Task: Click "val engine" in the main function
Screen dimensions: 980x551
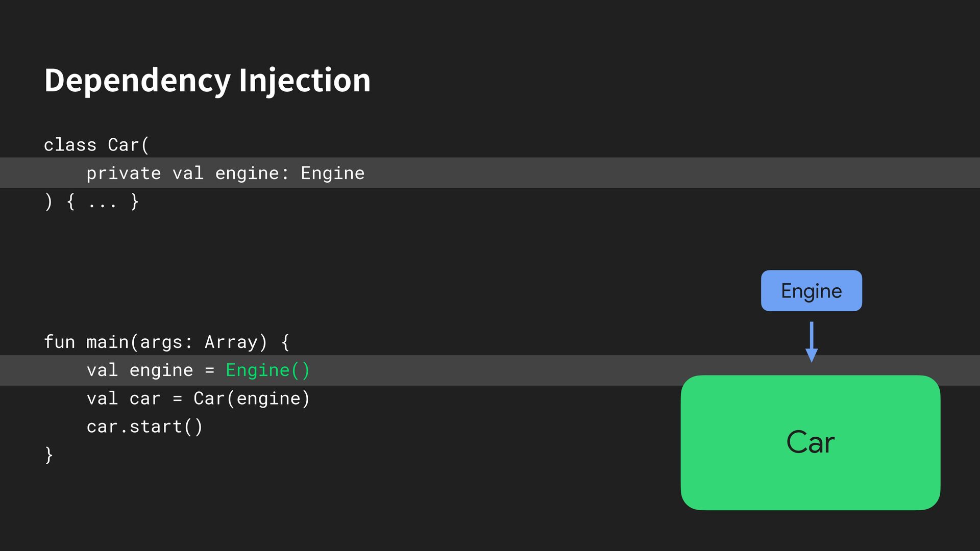Action: [x=139, y=370]
